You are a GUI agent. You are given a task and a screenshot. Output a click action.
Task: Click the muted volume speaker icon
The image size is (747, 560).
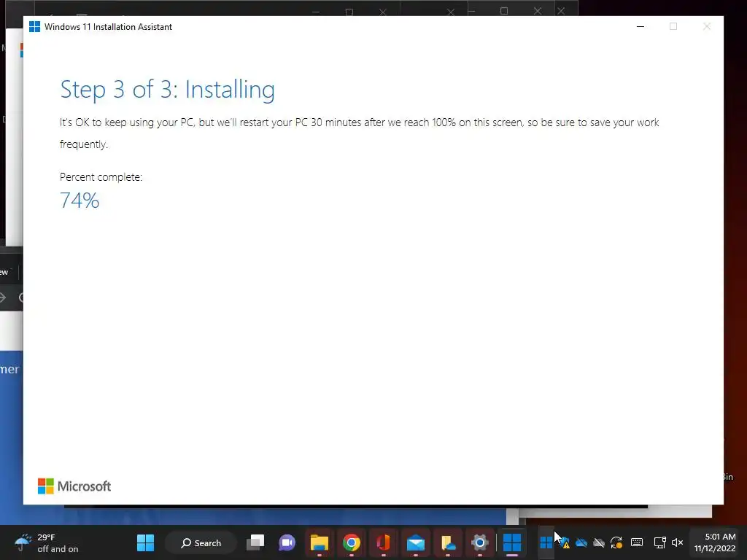677,542
